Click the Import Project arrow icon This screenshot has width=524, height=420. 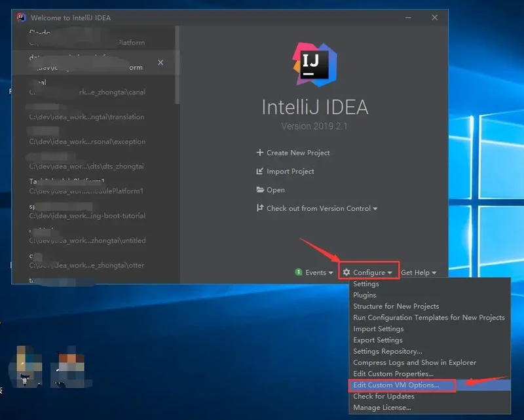[x=260, y=172]
